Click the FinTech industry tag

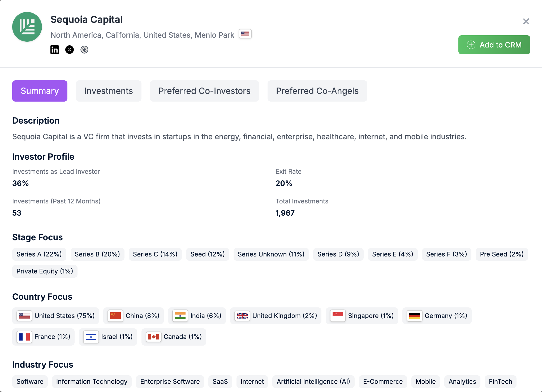coord(501,382)
